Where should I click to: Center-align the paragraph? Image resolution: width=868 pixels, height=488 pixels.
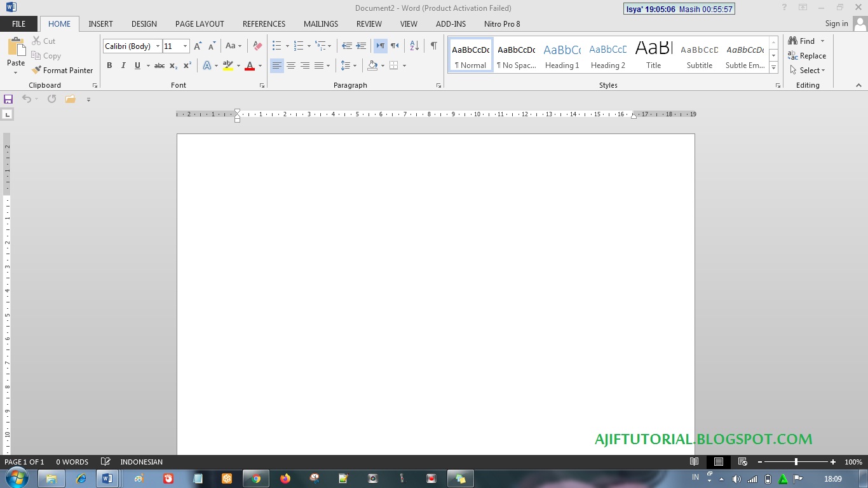click(290, 65)
